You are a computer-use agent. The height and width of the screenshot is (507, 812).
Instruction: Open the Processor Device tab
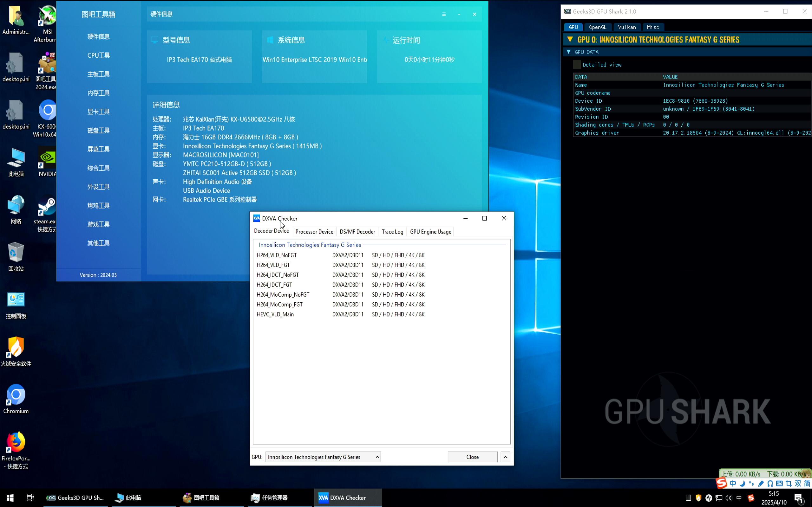click(x=314, y=232)
